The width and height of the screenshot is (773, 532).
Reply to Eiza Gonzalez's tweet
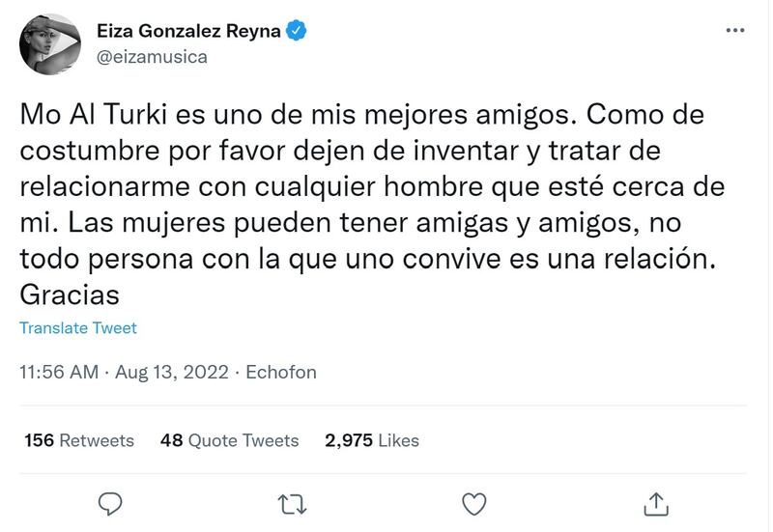(112, 503)
